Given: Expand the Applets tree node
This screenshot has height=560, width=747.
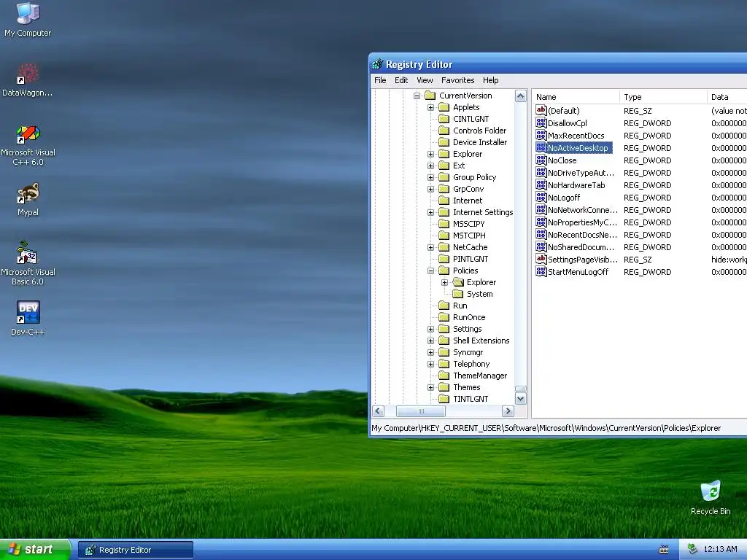Looking at the screenshot, I should [430, 107].
